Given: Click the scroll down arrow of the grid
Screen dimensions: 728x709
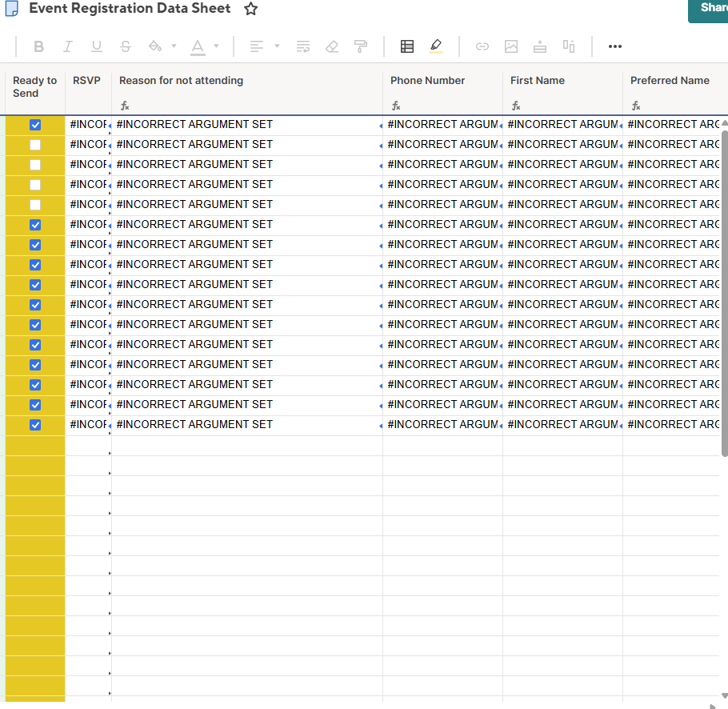Looking at the screenshot, I should 724,695.
